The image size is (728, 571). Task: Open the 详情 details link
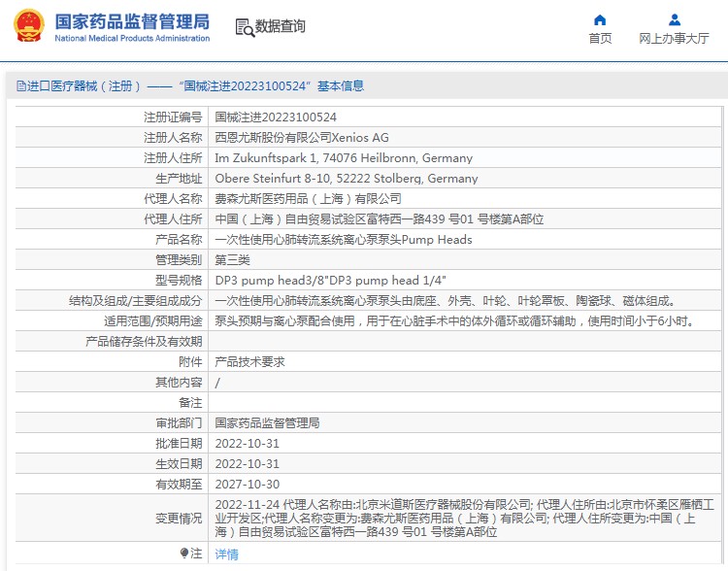[226, 554]
